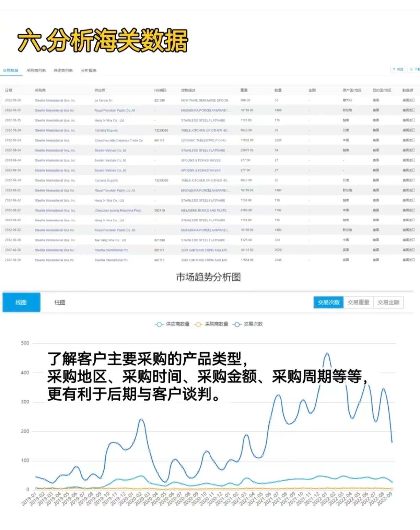Image resolution: width=420 pixels, height=530 pixels.
Task: Click the last 2022-09 point on 交易次数 line
Action: [x=392, y=441]
